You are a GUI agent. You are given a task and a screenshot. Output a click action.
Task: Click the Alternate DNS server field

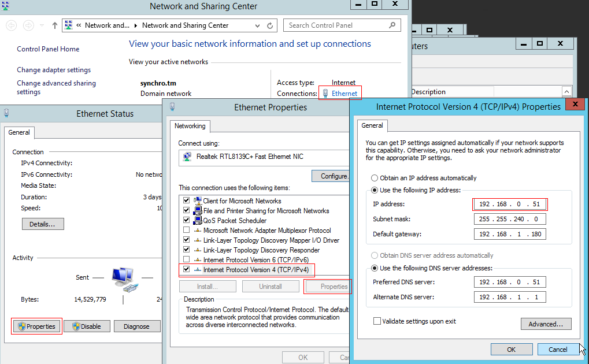(510, 297)
